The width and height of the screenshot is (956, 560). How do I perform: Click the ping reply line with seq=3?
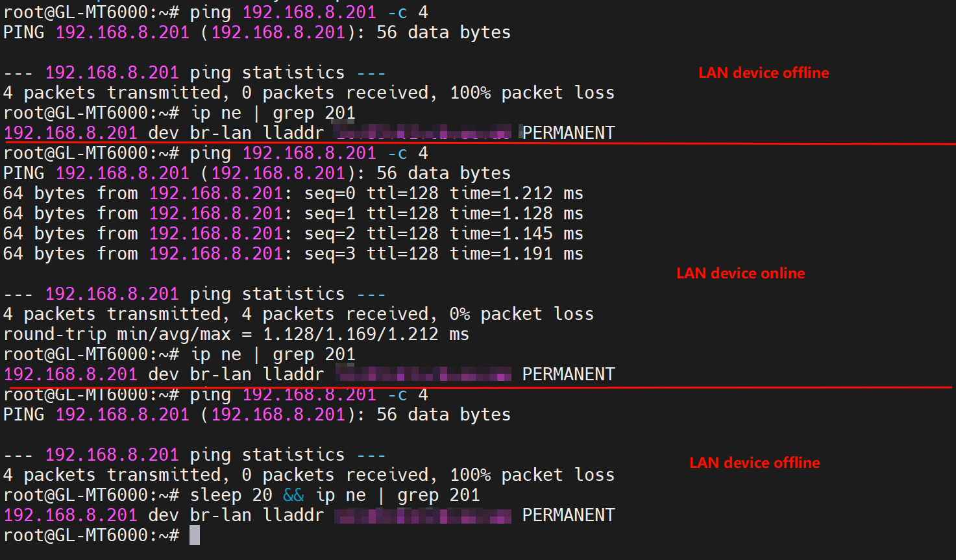293,254
